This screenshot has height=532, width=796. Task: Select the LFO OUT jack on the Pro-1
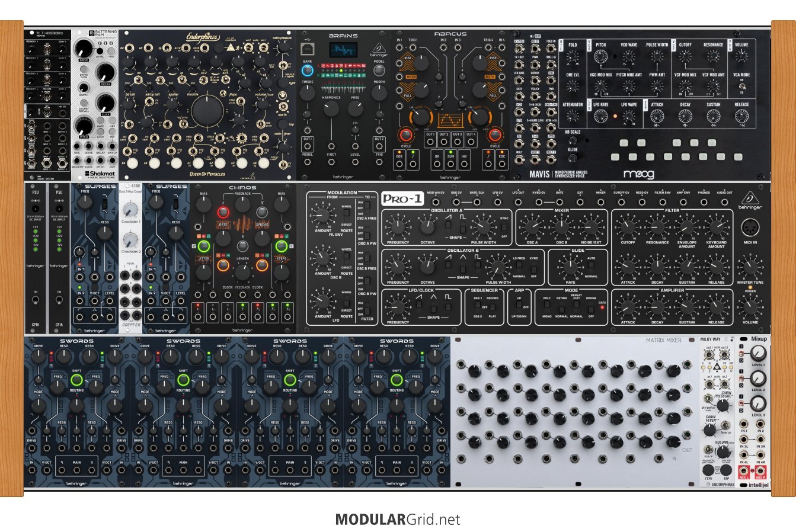click(518, 201)
